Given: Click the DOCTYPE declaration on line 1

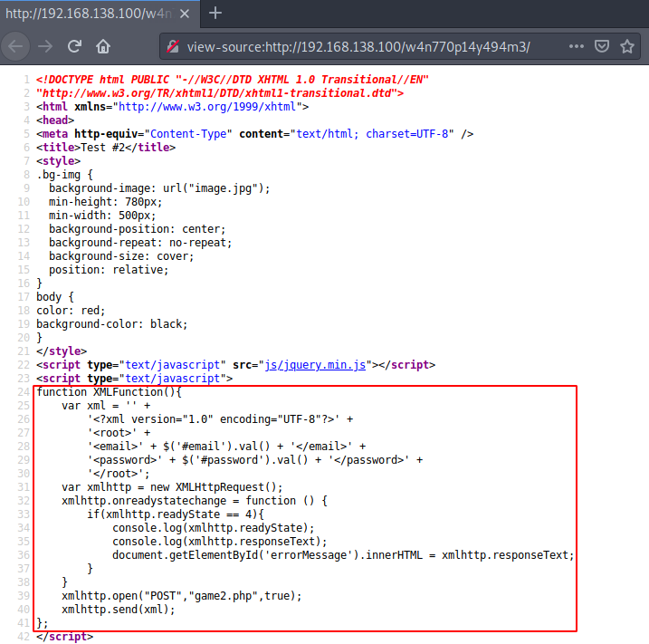Looking at the screenshot, I should click(233, 80).
